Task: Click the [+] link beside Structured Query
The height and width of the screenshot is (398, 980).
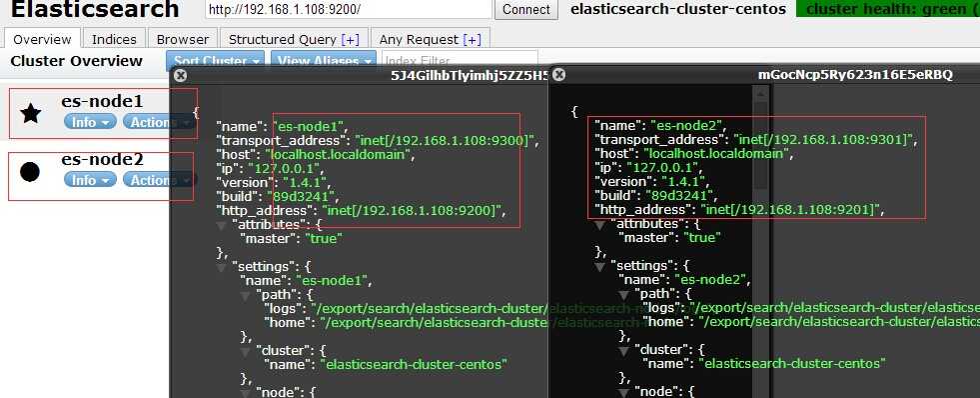Action: click(x=350, y=39)
